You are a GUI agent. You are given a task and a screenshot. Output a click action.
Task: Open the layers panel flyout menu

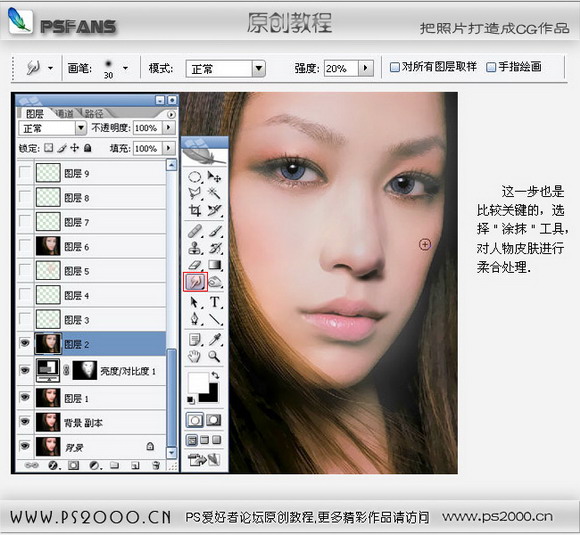tap(171, 114)
